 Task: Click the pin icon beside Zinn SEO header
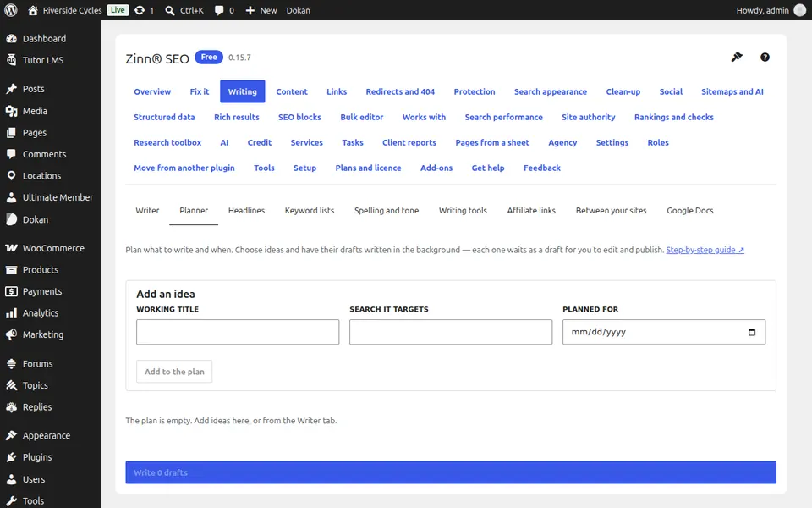click(737, 57)
